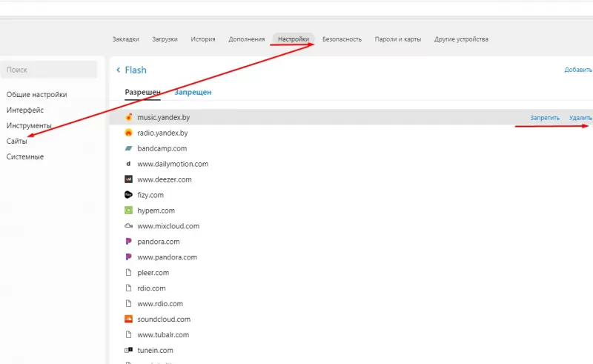The width and height of the screenshot is (593, 364).
Task: Click the deezer site icon
Action: (x=128, y=179)
